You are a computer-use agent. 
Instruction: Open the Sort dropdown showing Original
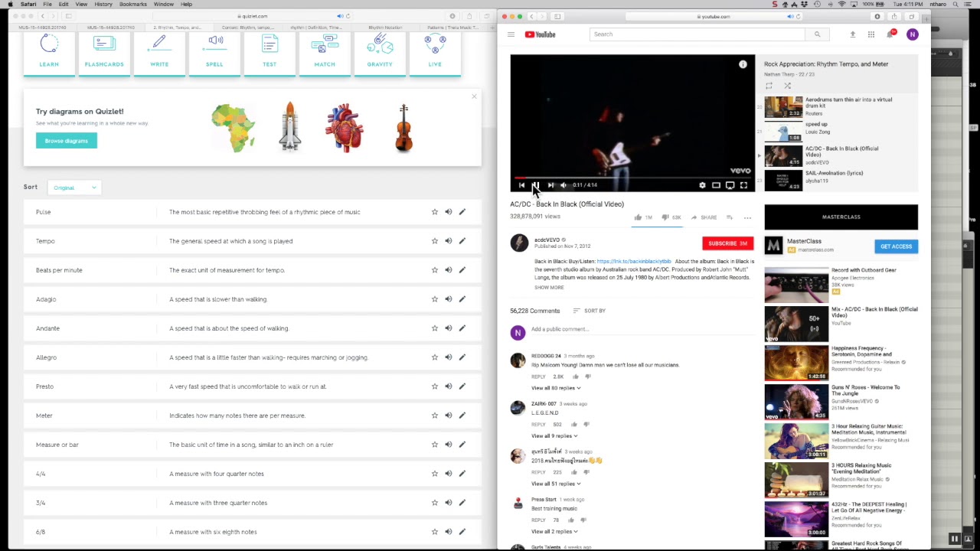coord(74,187)
